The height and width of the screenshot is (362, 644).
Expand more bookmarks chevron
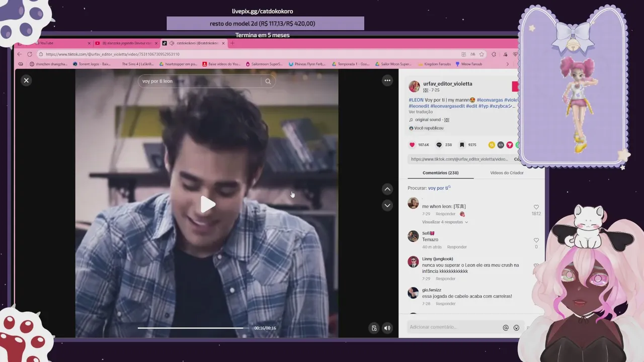click(x=507, y=64)
